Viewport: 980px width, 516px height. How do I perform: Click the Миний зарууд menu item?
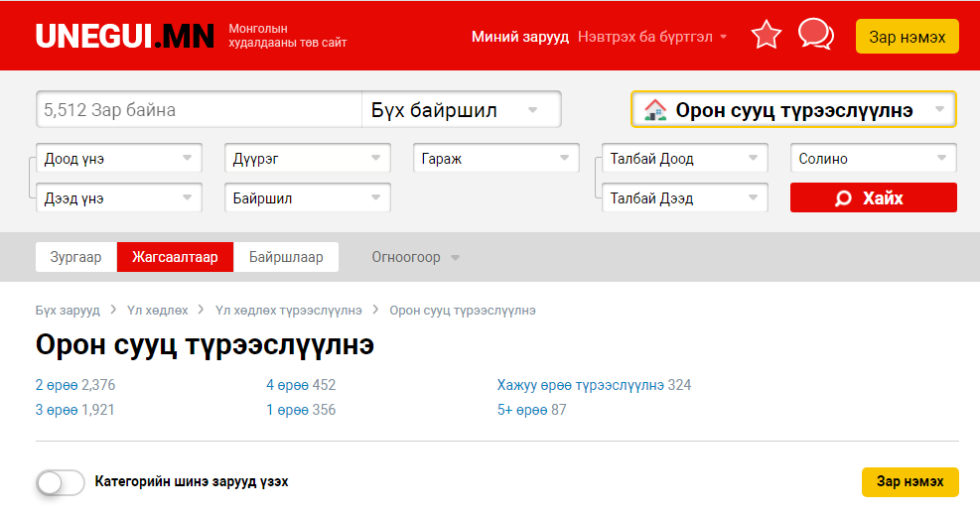click(x=519, y=37)
